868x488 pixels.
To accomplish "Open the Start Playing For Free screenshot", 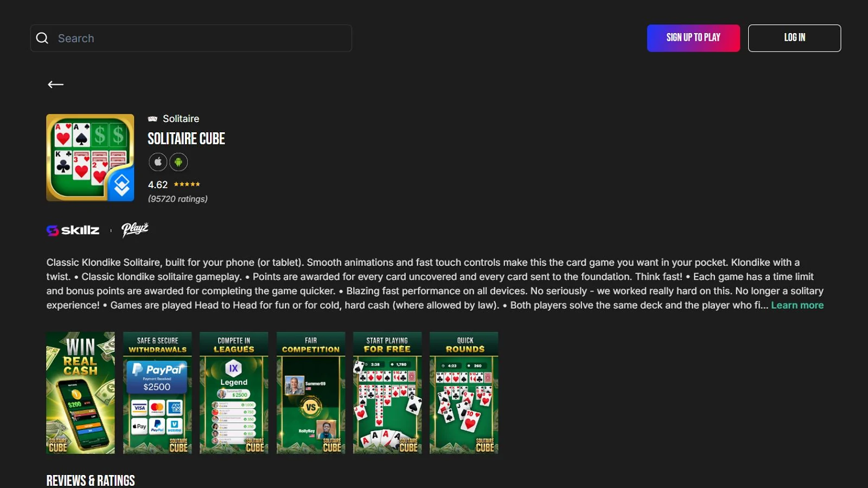I will [387, 393].
